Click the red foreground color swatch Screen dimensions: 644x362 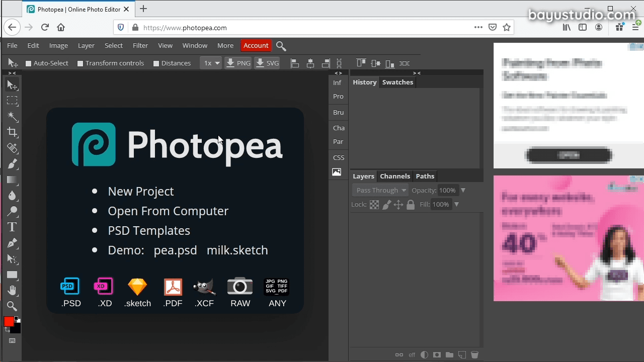point(9,321)
